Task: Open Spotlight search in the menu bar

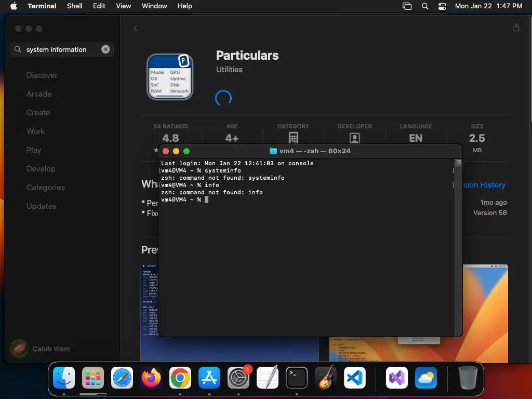Action: [x=425, y=6]
